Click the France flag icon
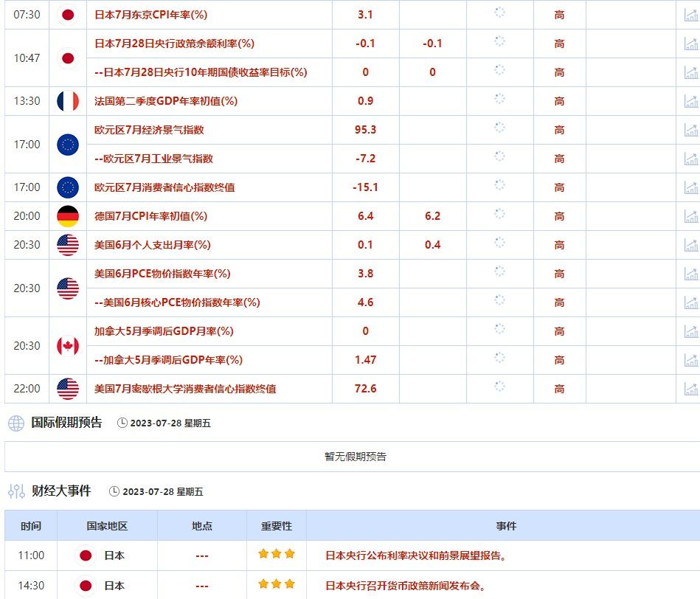The image size is (700, 599). point(68,101)
